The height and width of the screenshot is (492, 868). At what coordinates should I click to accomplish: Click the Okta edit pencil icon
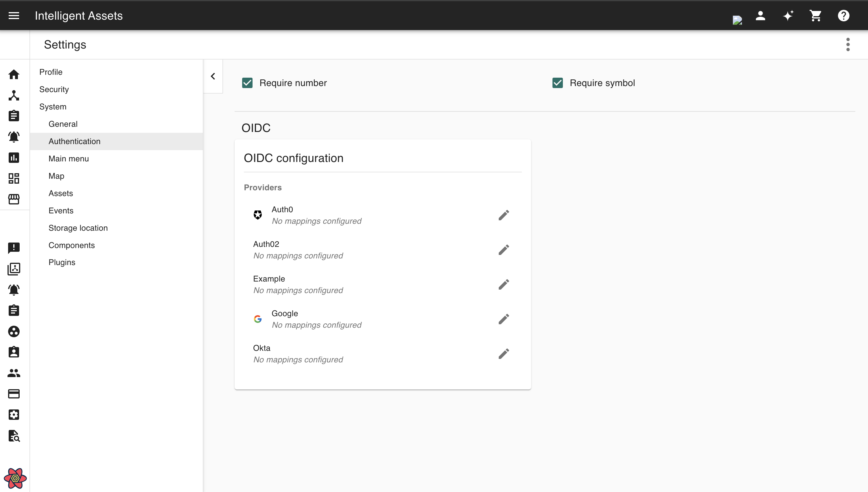click(503, 354)
